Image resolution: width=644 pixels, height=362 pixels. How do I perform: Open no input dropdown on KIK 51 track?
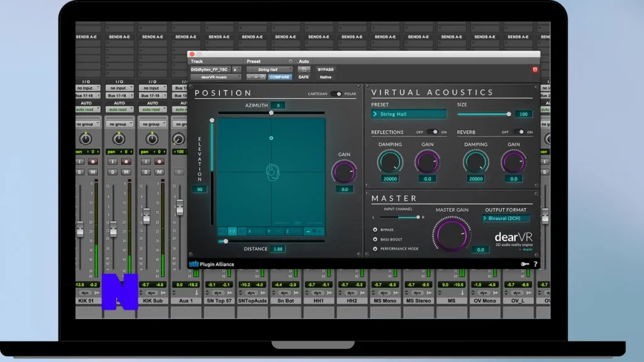(x=87, y=88)
